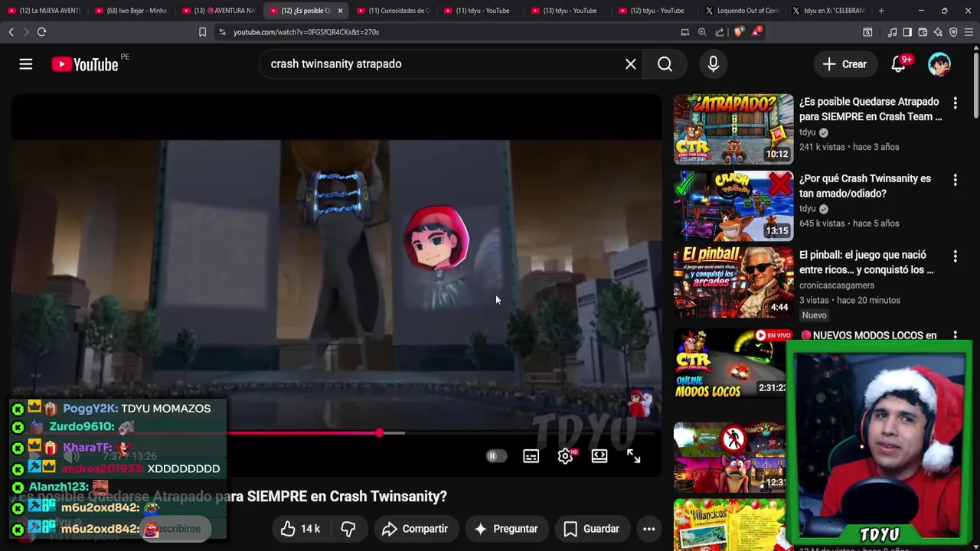Open options for the Crash Team video

955,103
